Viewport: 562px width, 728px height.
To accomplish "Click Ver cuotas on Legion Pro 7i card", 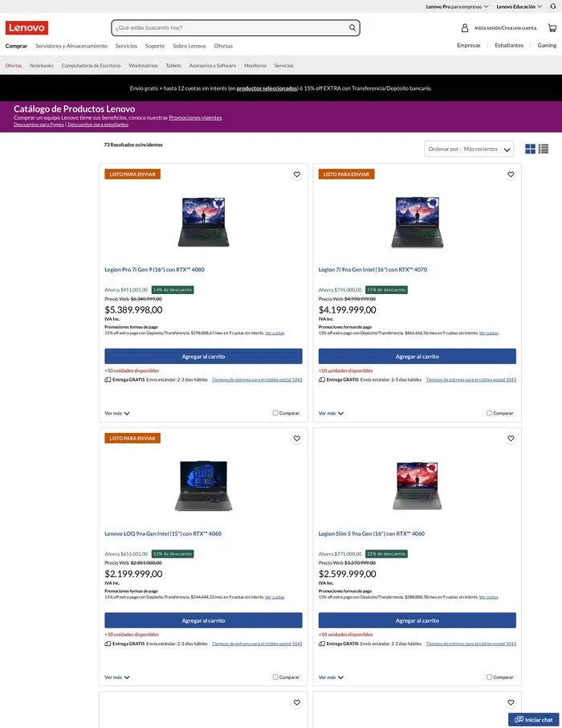I will pos(275,333).
